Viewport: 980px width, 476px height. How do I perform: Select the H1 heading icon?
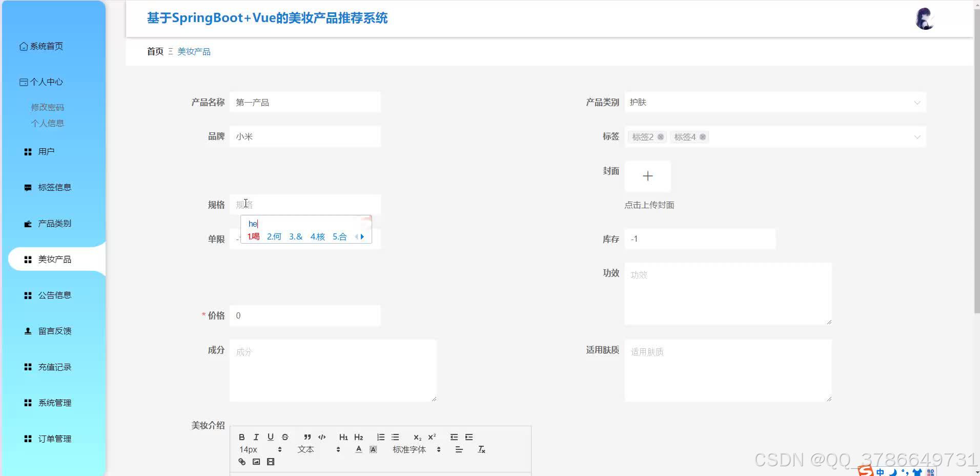coord(343,437)
